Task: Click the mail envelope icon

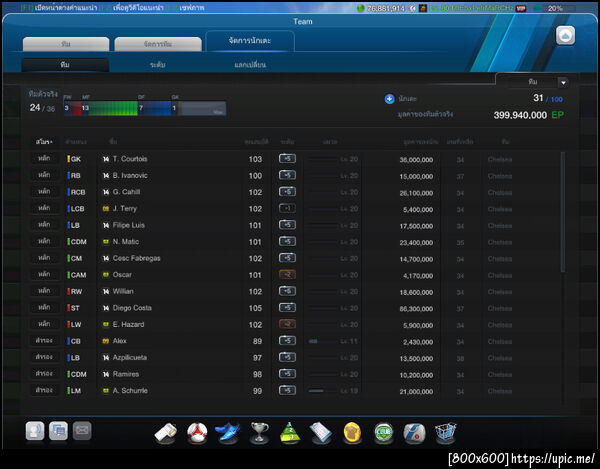Action: [x=82, y=431]
